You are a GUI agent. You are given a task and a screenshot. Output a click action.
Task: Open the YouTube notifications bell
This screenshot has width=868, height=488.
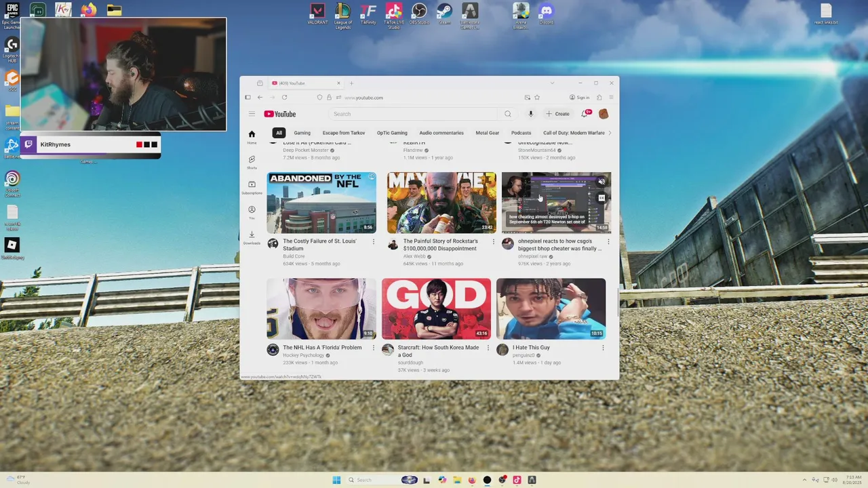(x=585, y=113)
